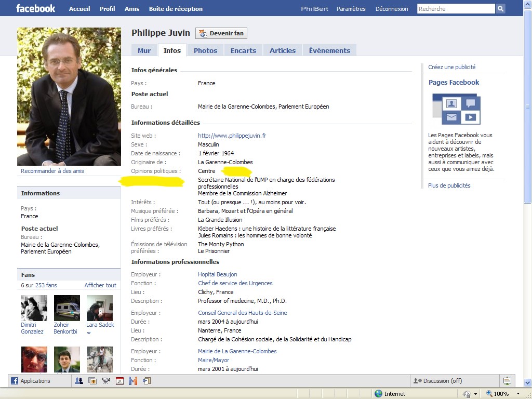Click the calendar events icon in bottom bar
Screen dimensions: 532x399
[x=119, y=381]
